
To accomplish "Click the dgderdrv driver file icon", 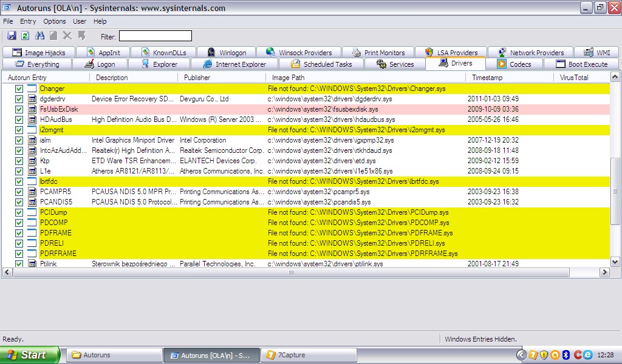I will point(32,99).
